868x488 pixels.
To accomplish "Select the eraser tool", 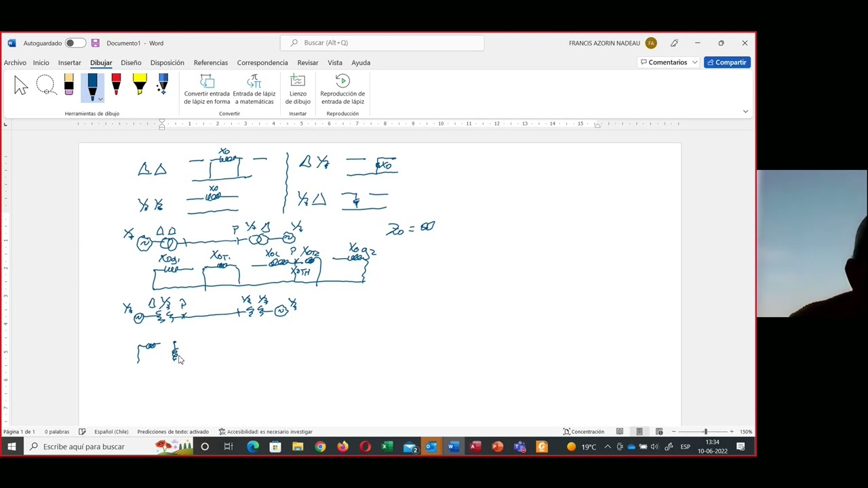I will click(x=68, y=85).
